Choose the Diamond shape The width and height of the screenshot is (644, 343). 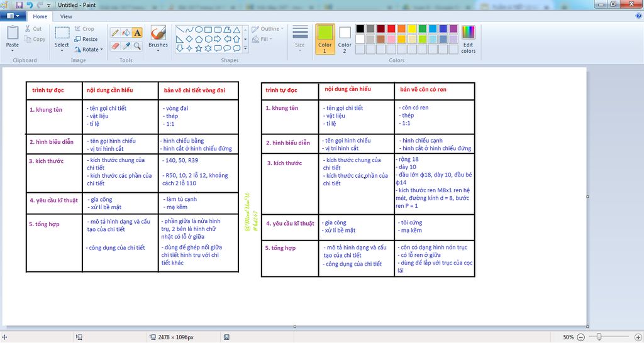[x=189, y=39]
